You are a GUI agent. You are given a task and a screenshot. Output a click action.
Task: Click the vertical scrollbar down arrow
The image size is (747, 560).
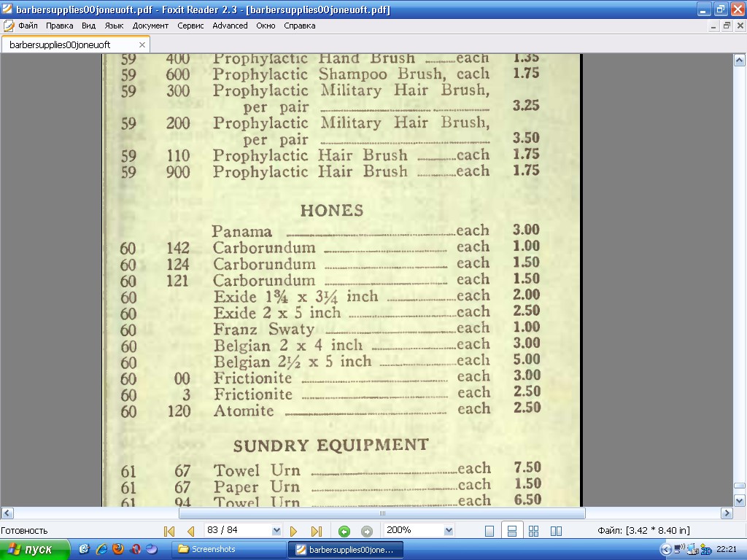coord(739,500)
